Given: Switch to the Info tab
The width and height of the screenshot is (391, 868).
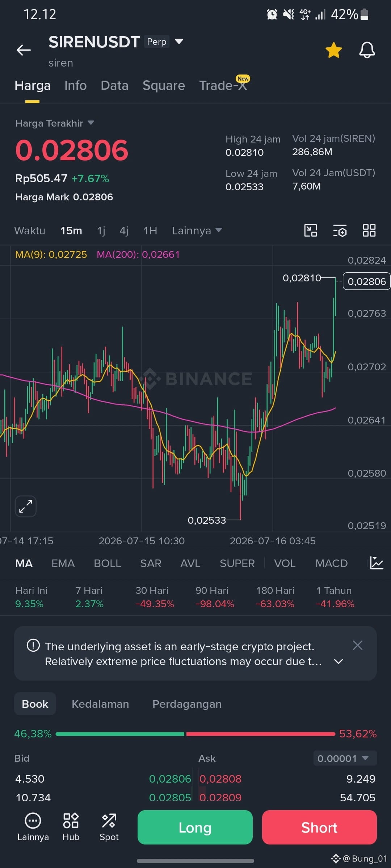Looking at the screenshot, I should [x=75, y=85].
